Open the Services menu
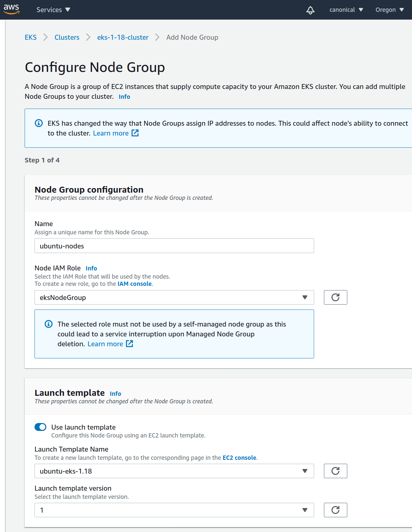412x532 pixels. (53, 10)
